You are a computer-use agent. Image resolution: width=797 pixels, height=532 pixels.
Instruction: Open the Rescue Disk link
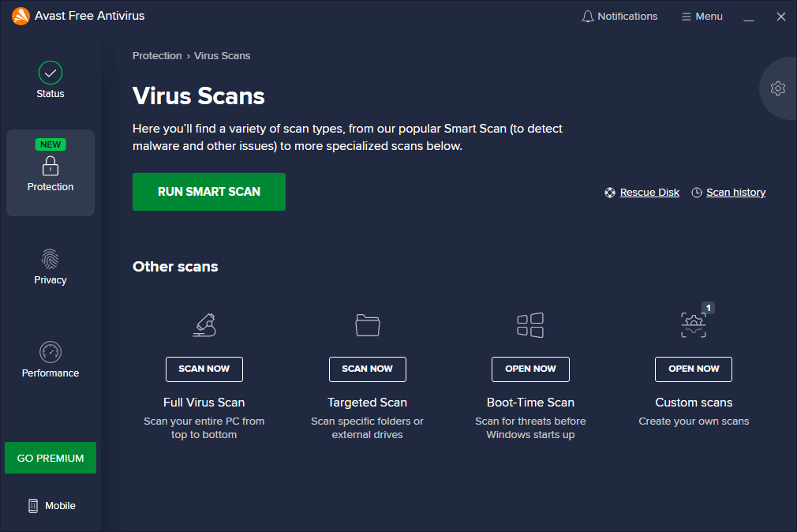[x=649, y=192]
